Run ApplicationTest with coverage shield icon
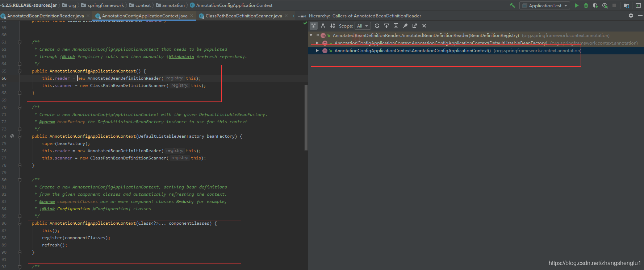Image resolution: width=644 pixels, height=270 pixels. point(595,5)
